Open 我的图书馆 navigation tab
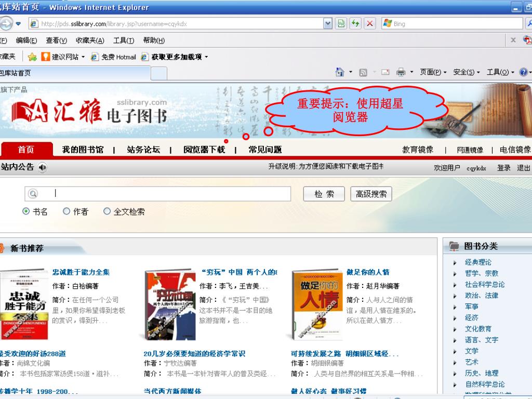 83,150
